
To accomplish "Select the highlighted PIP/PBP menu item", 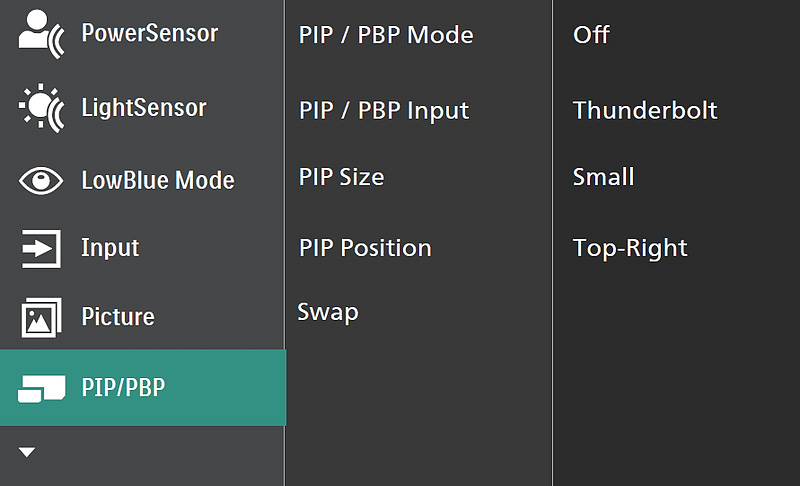I will (123, 388).
